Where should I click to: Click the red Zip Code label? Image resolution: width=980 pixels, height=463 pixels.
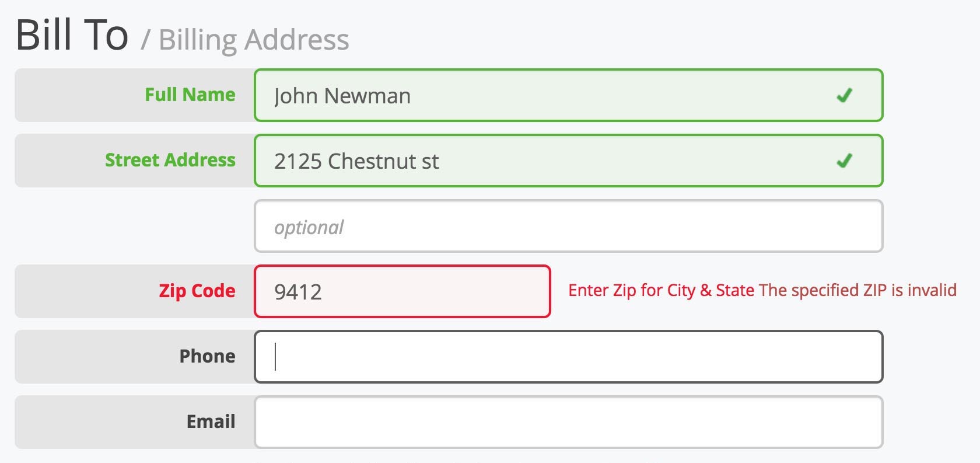197,291
